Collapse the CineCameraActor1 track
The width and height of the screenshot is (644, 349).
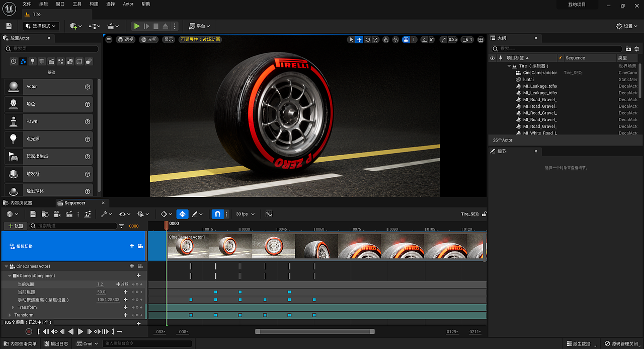coord(7,266)
